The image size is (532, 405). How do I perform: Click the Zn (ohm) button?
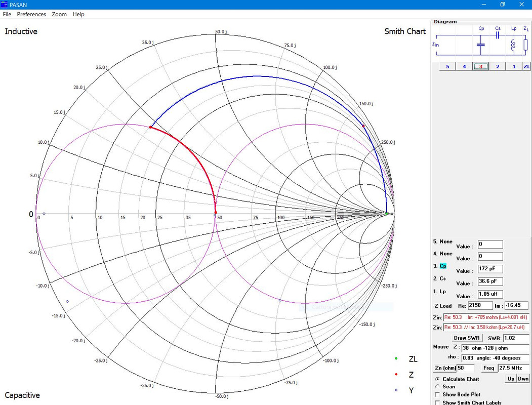click(x=445, y=368)
